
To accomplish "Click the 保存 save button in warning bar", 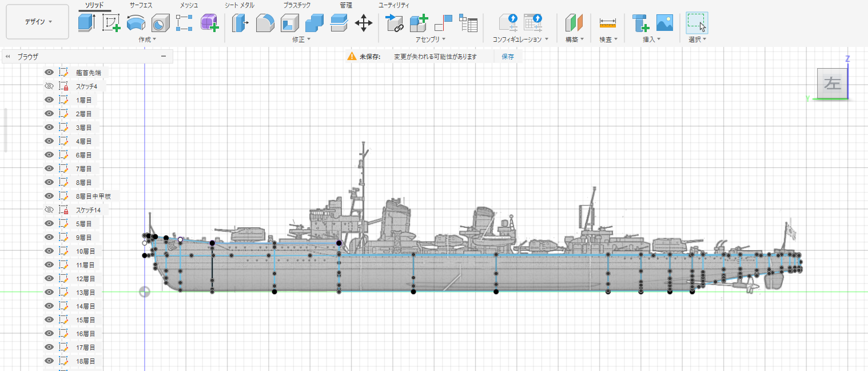I will pos(508,57).
